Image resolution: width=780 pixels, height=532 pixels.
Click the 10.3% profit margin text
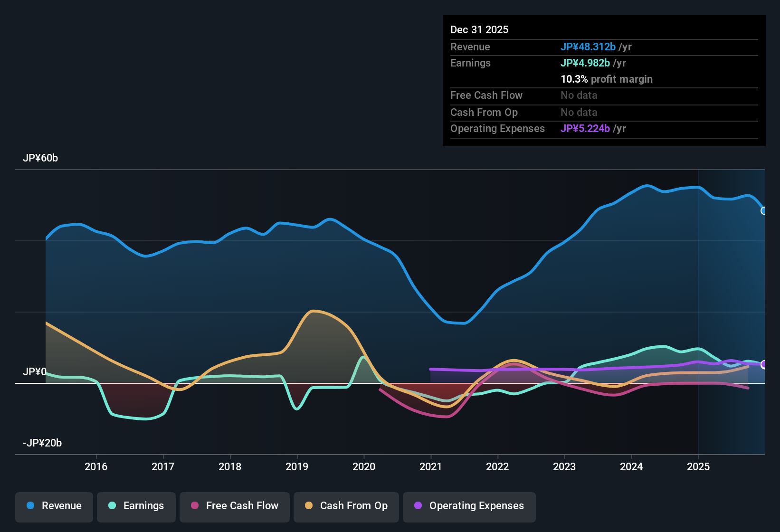(607, 79)
